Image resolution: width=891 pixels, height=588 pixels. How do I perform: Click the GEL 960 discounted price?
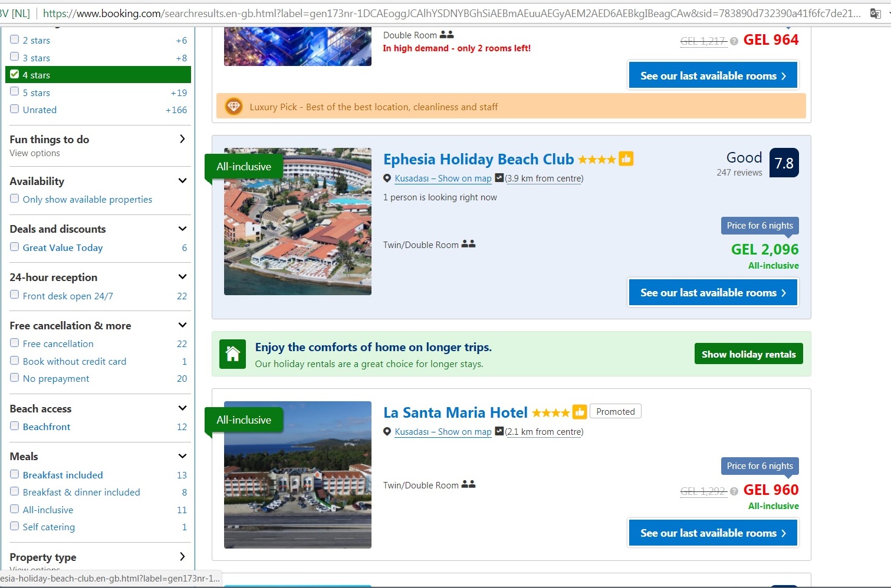click(771, 490)
